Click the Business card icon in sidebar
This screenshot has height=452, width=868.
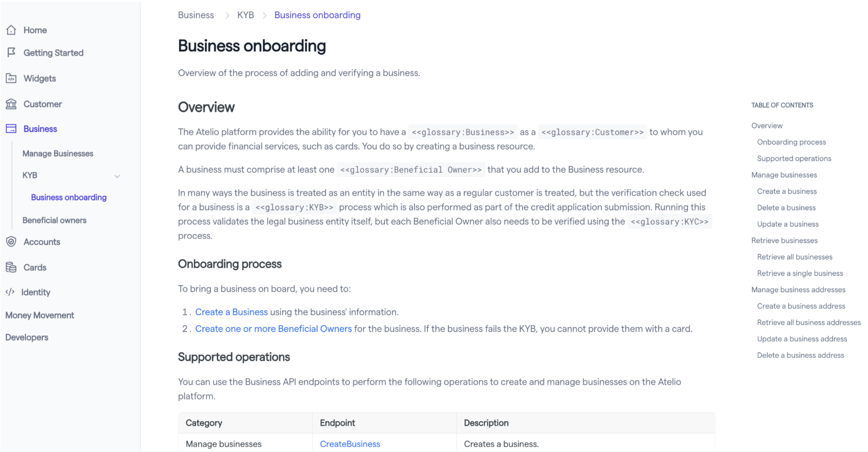click(x=11, y=129)
